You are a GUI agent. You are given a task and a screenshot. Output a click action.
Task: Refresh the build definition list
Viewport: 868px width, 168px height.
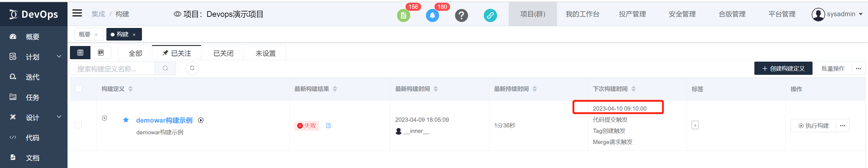192,68
